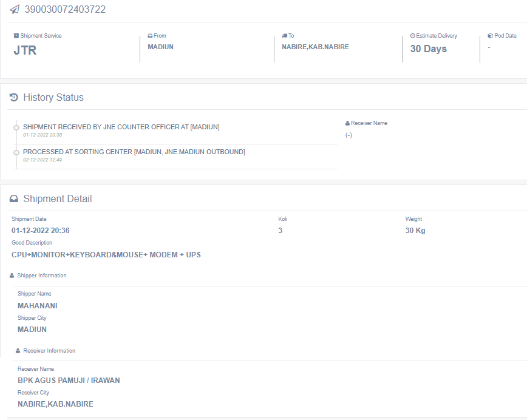This screenshot has width=527, height=420.
Task: Click the Estimate Delivery label
Action: click(x=437, y=36)
